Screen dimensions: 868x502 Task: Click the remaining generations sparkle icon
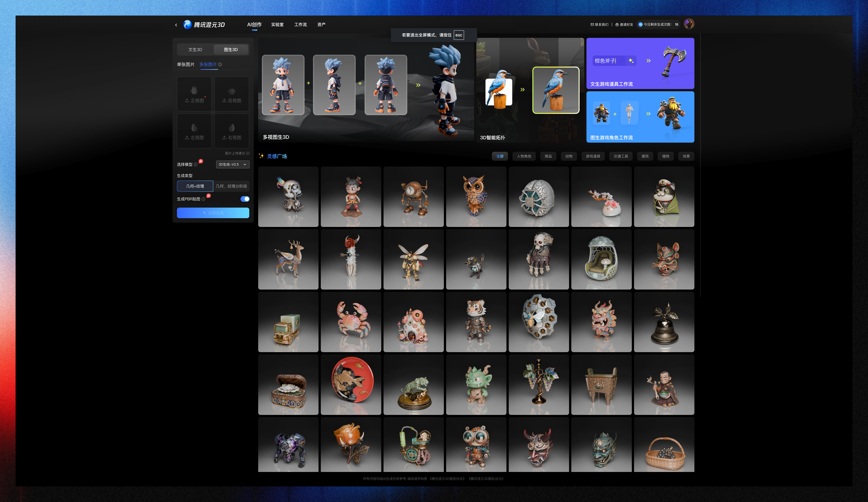640,24
